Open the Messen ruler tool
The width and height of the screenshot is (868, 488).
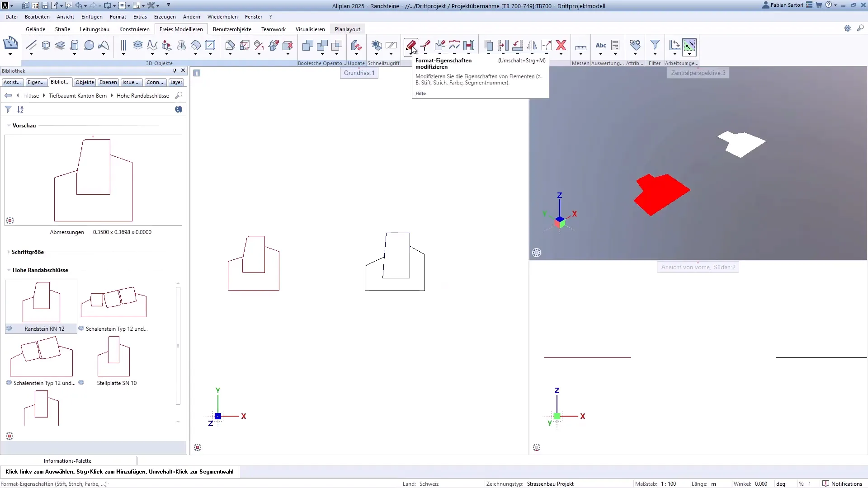[581, 46]
